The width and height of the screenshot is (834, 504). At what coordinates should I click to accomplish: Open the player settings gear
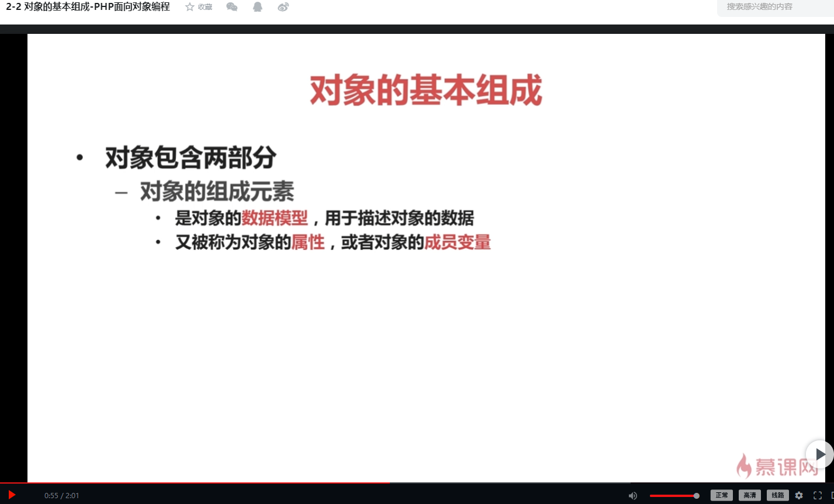799,495
